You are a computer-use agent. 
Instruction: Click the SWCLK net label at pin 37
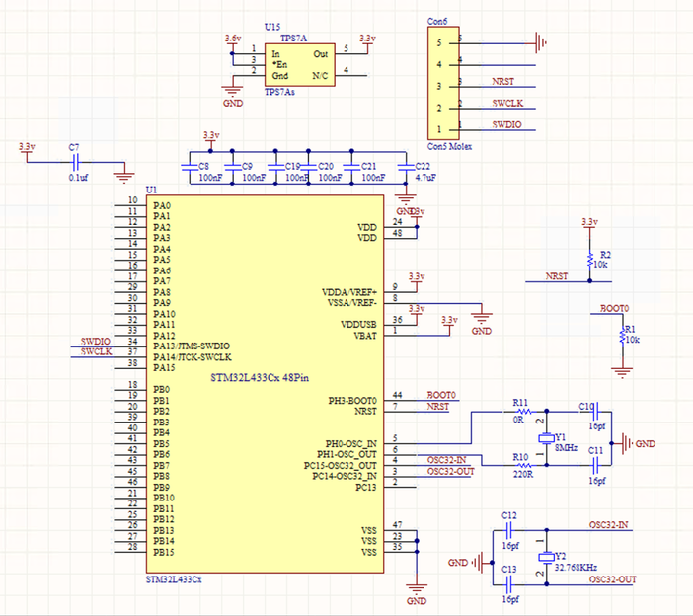[x=96, y=351]
